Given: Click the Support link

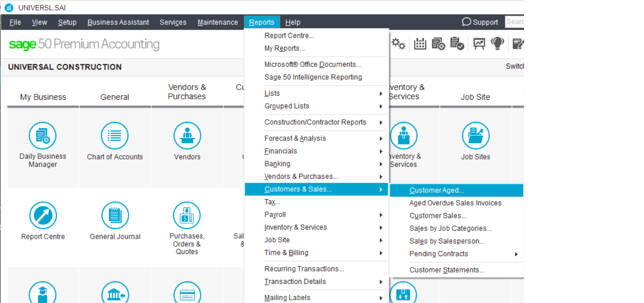Looking at the screenshot, I should (x=485, y=22).
